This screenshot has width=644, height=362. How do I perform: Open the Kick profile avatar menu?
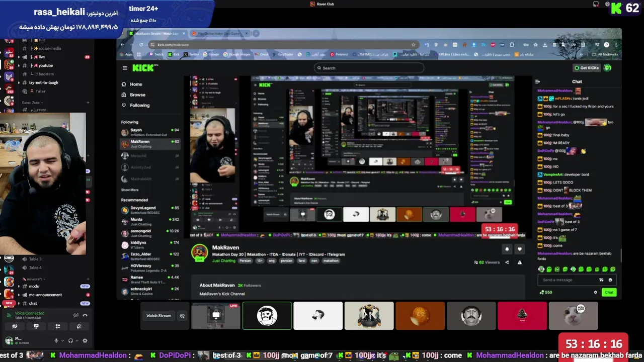[607, 68]
